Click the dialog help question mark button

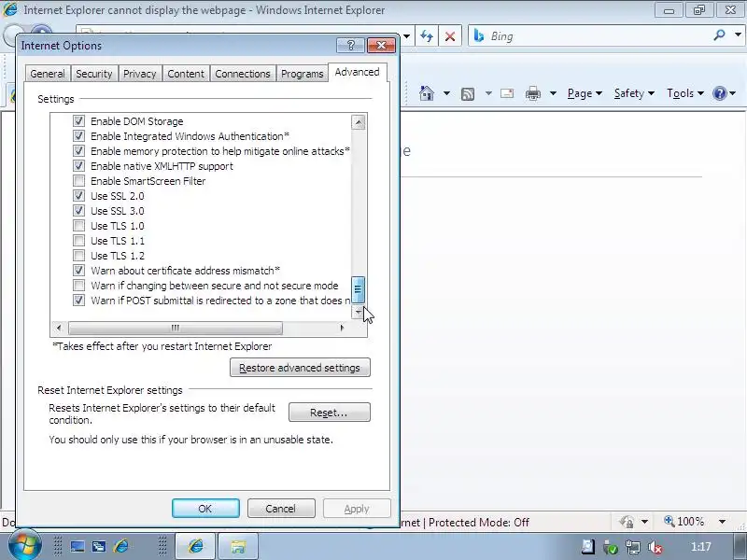[351, 45]
